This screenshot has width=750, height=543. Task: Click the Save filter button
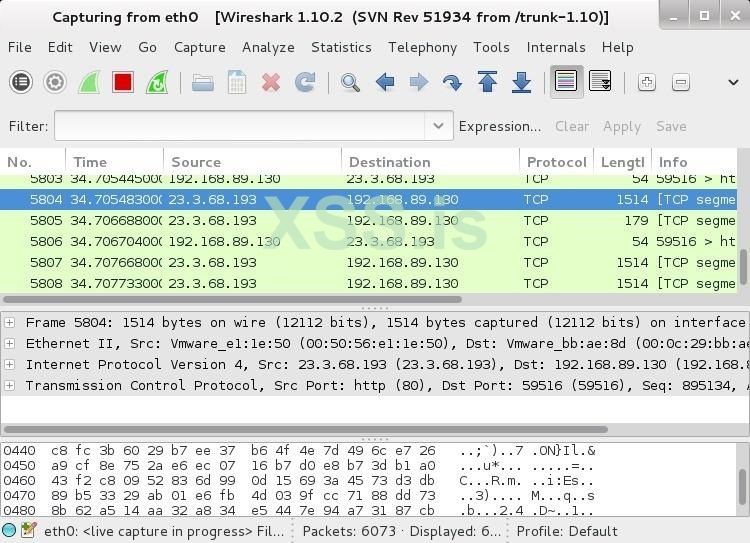click(x=671, y=126)
